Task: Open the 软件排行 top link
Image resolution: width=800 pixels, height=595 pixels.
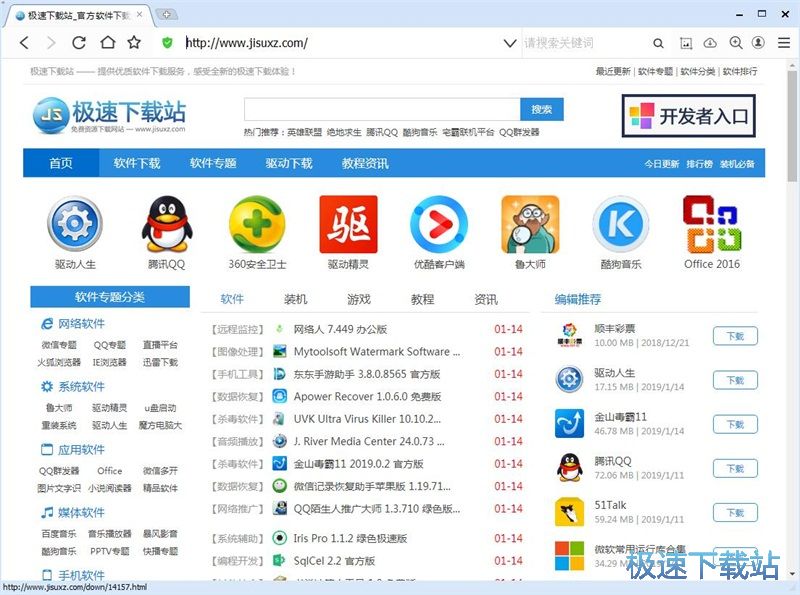Action: point(740,71)
